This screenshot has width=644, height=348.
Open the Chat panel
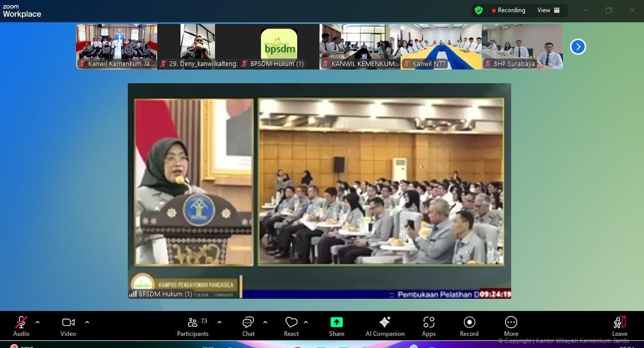248,326
